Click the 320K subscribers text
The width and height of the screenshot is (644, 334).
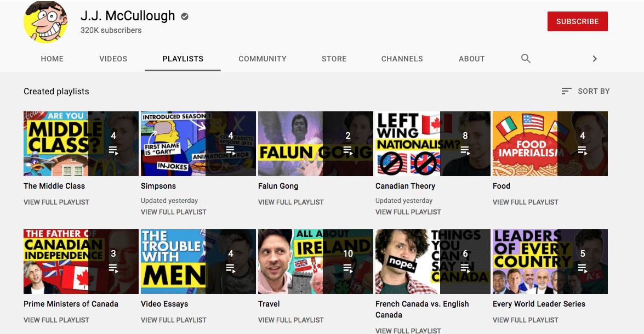pyautogui.click(x=111, y=30)
